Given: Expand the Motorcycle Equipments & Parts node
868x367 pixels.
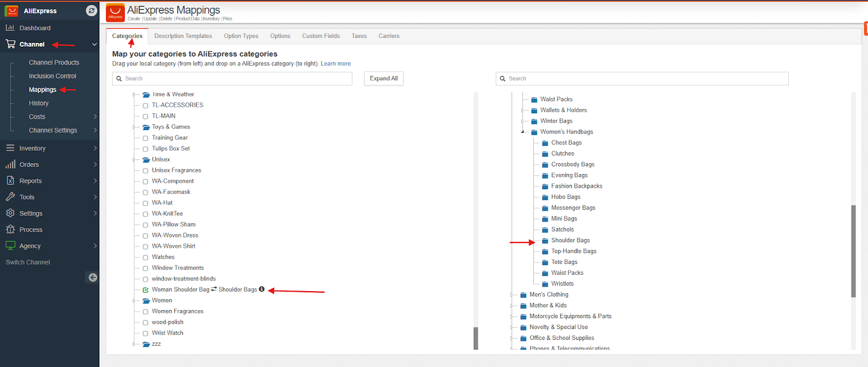Looking at the screenshot, I should [512, 317].
